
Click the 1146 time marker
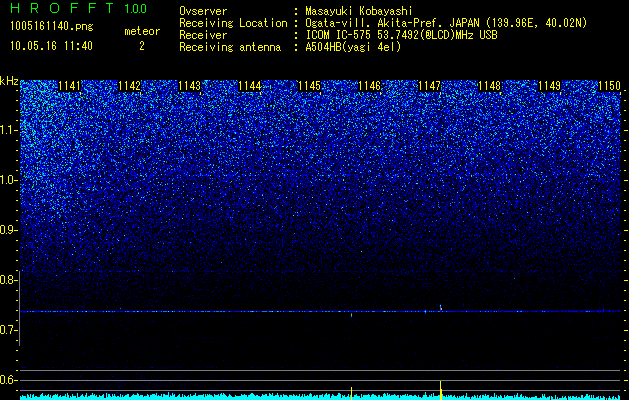369,86
